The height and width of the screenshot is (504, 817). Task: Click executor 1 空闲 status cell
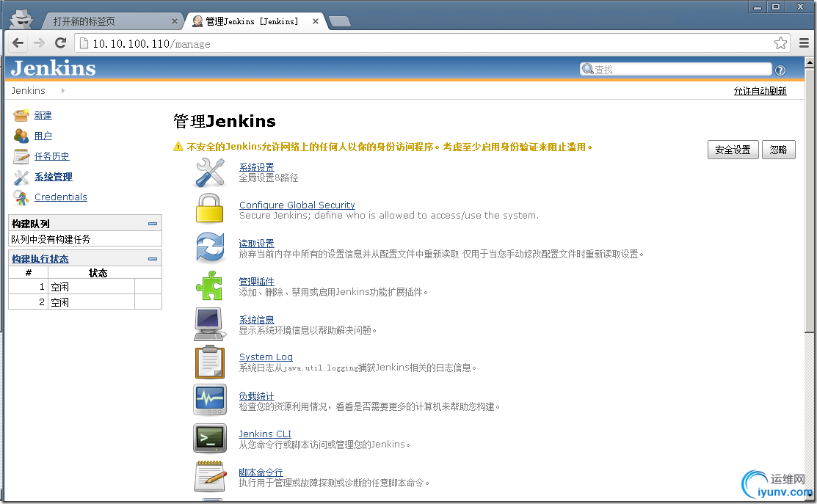tap(91, 287)
